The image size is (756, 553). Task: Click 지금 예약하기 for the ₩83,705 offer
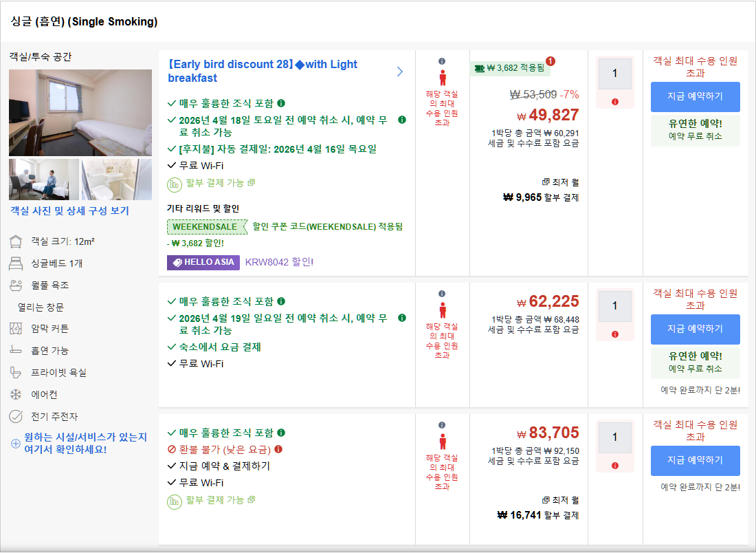pyautogui.click(x=695, y=461)
